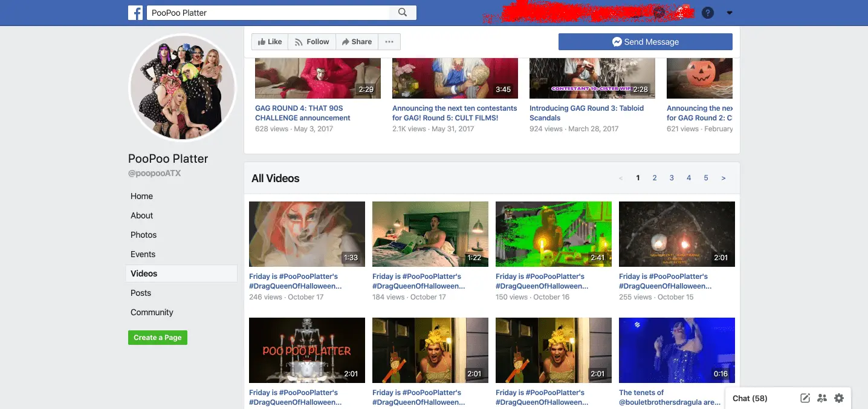
Task: Share the page via Share button
Action: pyautogui.click(x=357, y=42)
